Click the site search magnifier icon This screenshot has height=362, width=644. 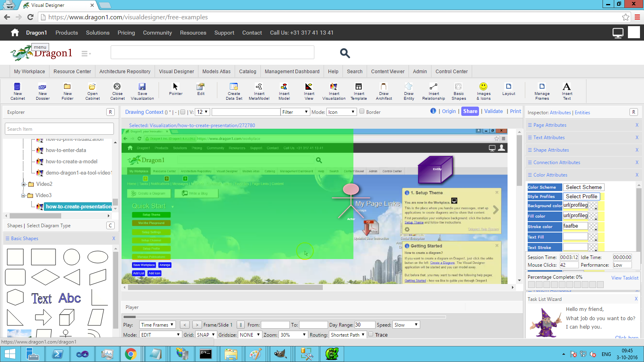[345, 53]
